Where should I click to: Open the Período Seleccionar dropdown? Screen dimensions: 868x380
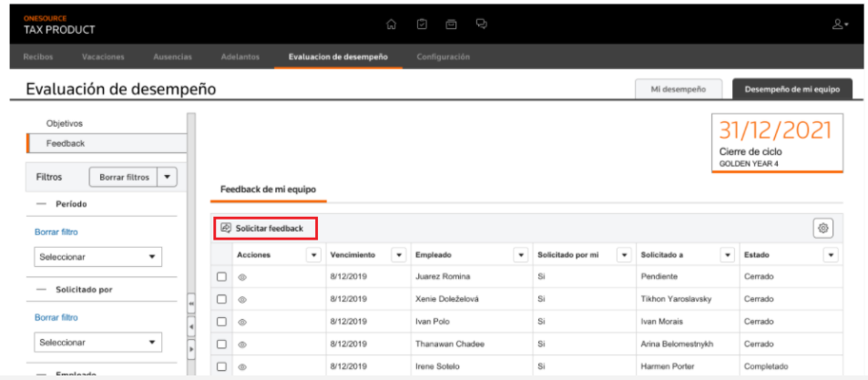[98, 257]
